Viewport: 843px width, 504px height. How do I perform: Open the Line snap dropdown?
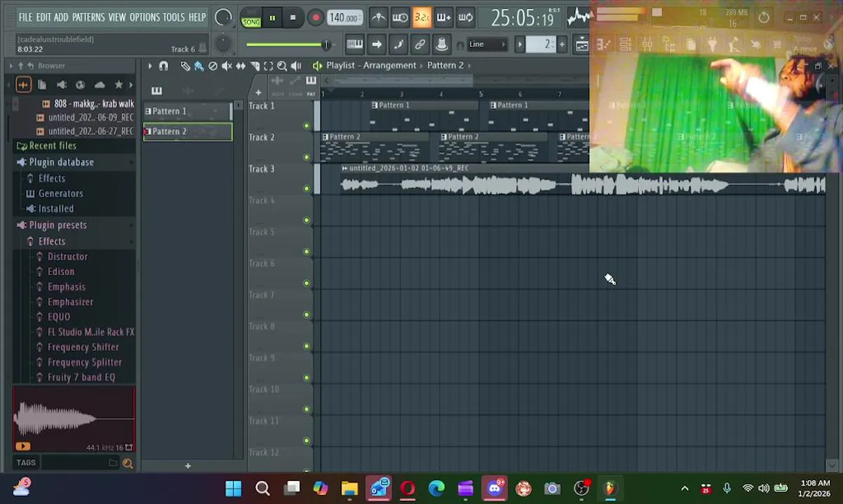pos(487,45)
